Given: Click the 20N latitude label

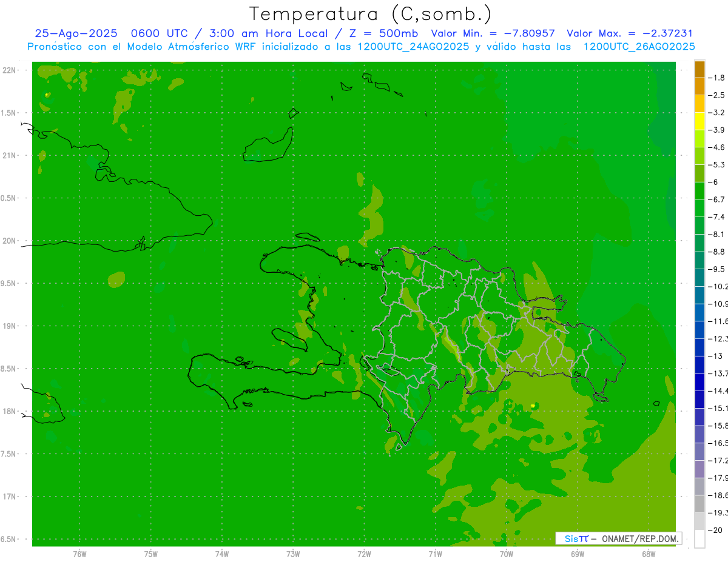Looking at the screenshot, I should (x=10, y=241).
